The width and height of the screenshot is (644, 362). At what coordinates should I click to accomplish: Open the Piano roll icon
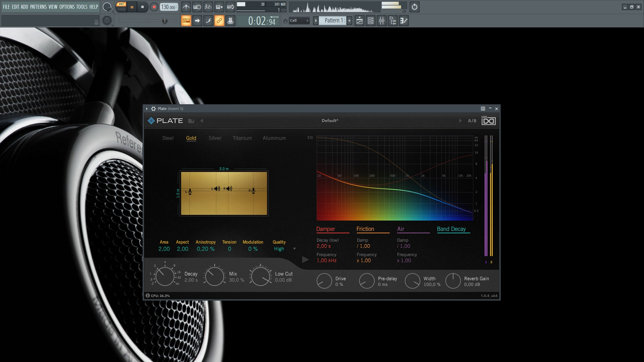[x=404, y=21]
